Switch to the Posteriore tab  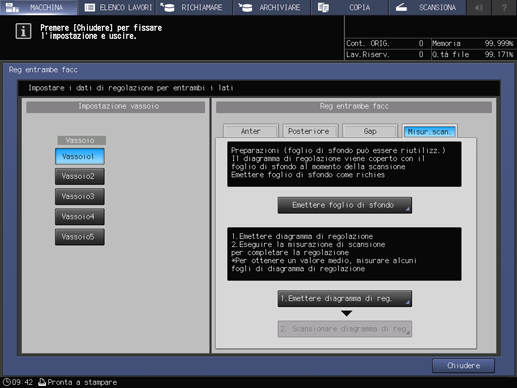[x=310, y=131]
